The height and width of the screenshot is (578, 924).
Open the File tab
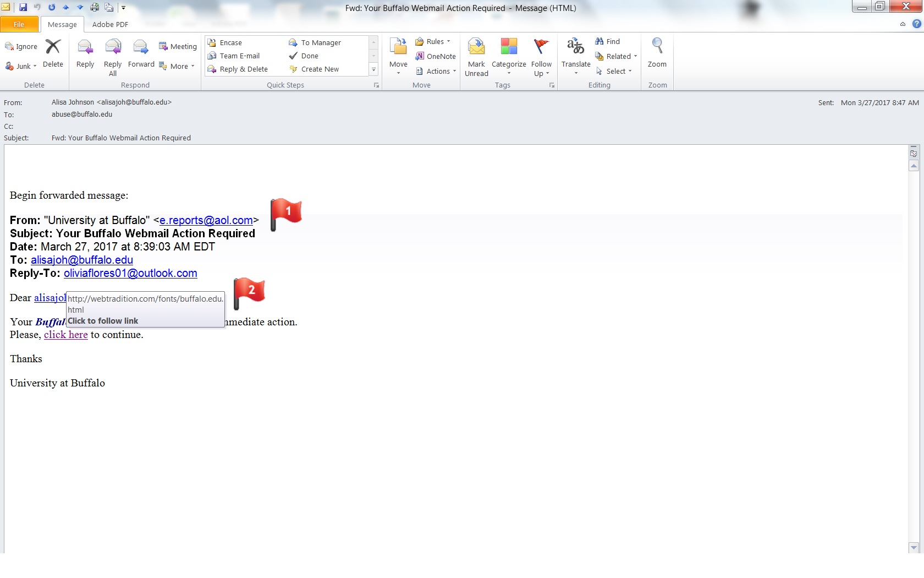tap(19, 24)
